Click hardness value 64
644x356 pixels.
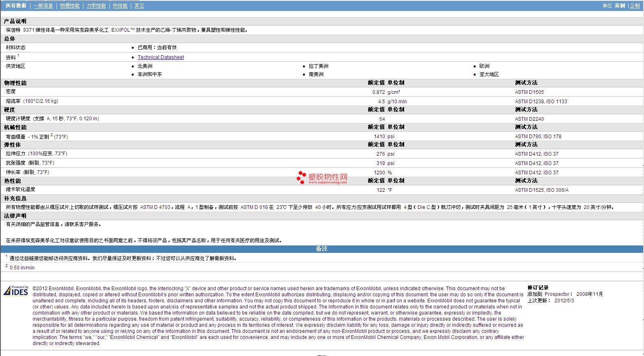coord(382,119)
